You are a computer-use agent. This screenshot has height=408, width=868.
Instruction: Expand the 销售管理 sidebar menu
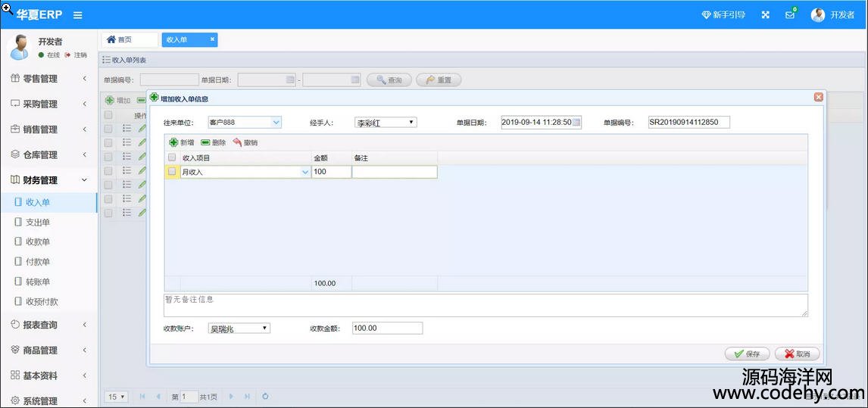click(x=49, y=129)
